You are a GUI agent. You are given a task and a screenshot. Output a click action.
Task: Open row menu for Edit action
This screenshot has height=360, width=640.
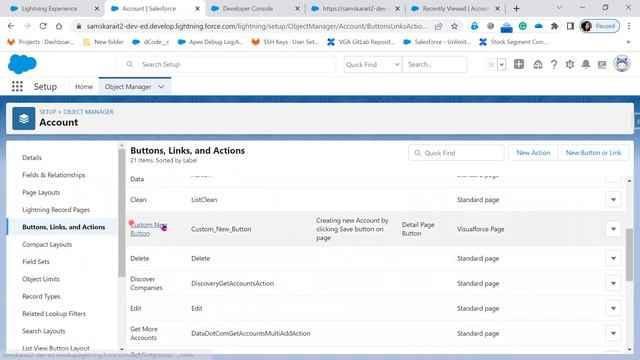(x=613, y=308)
